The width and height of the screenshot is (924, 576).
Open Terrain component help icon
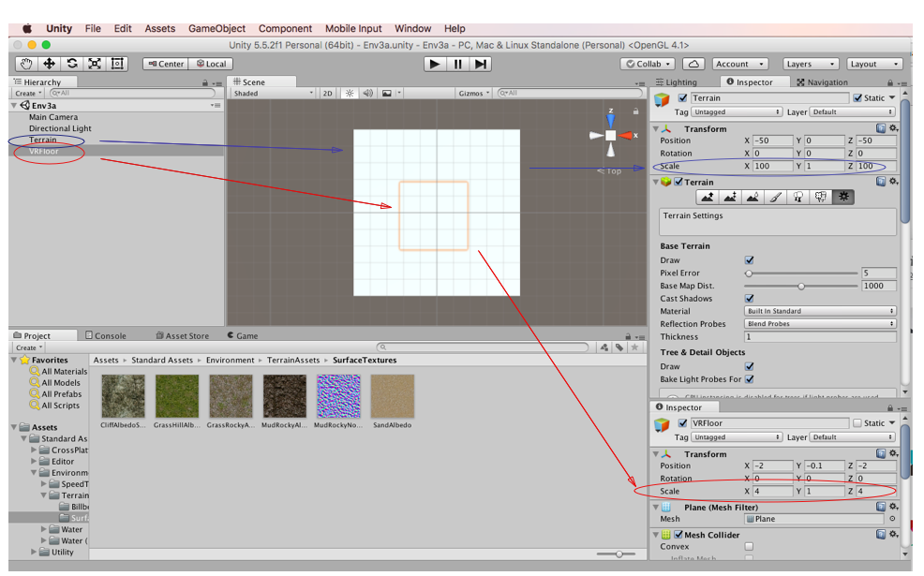(880, 182)
